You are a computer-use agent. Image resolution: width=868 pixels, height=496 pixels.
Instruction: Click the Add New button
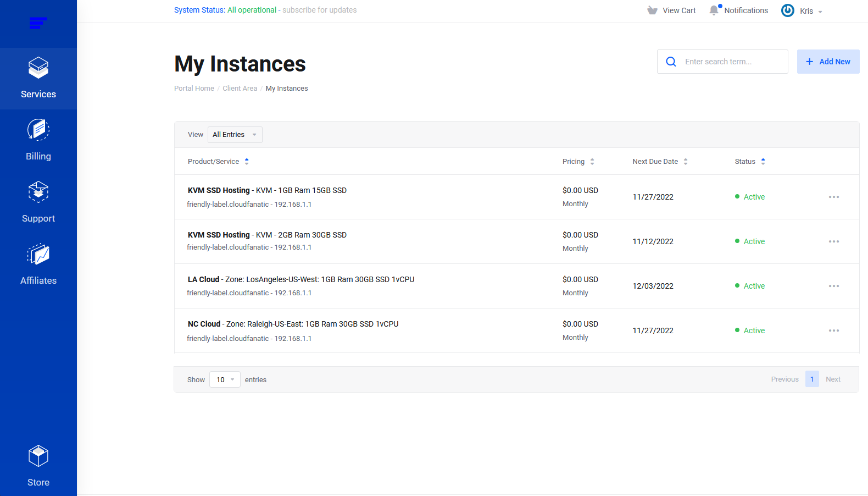click(828, 62)
